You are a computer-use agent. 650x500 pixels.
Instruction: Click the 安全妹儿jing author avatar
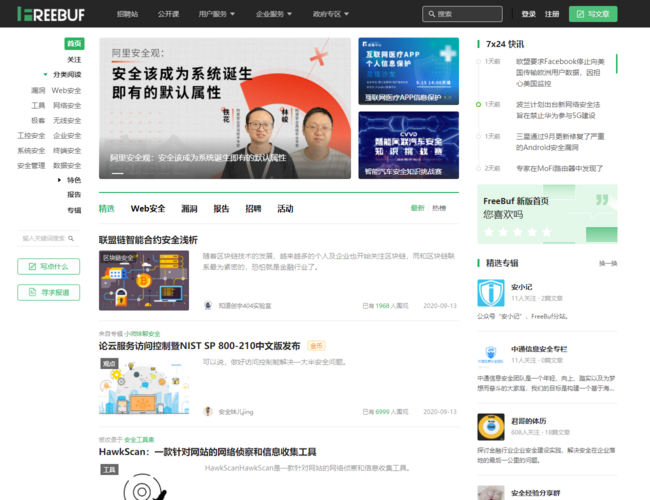(x=208, y=412)
